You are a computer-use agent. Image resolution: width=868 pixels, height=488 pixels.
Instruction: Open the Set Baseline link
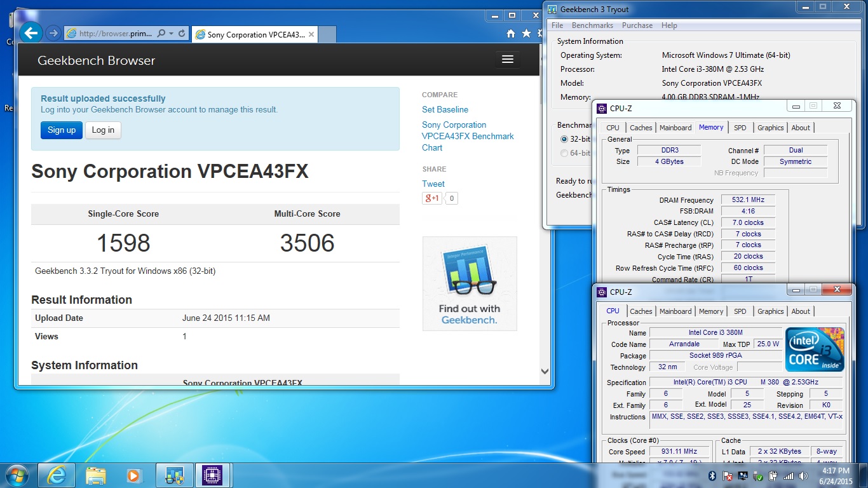(x=445, y=109)
